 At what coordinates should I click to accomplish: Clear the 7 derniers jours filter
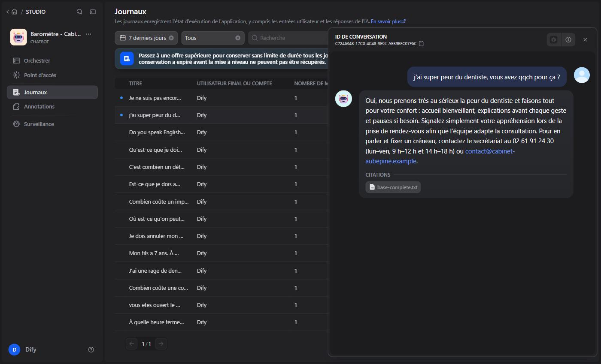click(171, 38)
